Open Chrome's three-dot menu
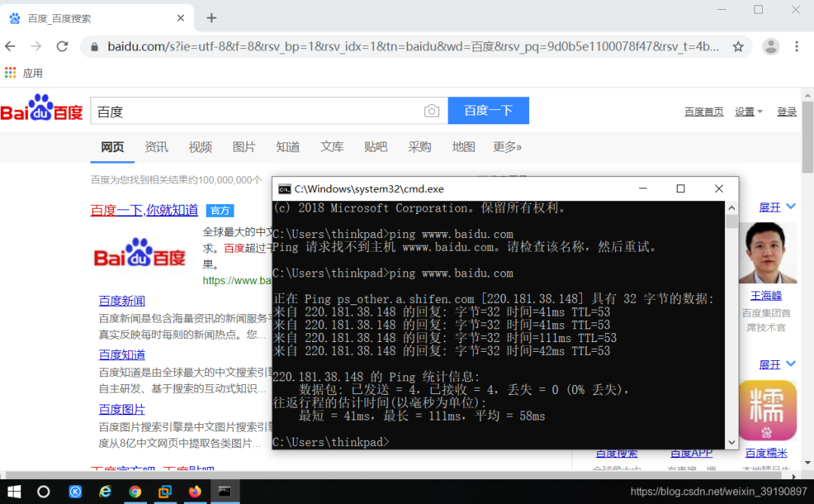814x504 pixels. (x=797, y=46)
